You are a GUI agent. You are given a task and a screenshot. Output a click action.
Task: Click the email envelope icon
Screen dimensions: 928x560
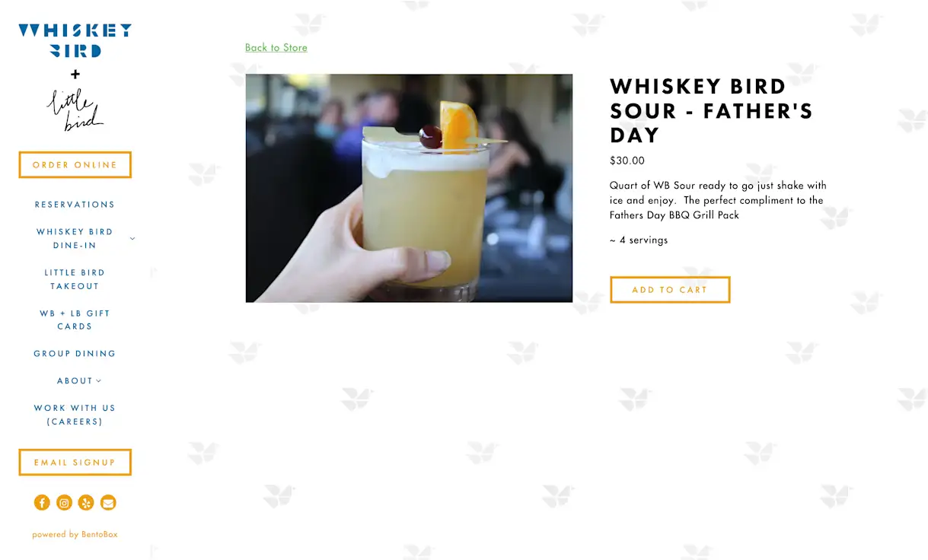coord(108,502)
